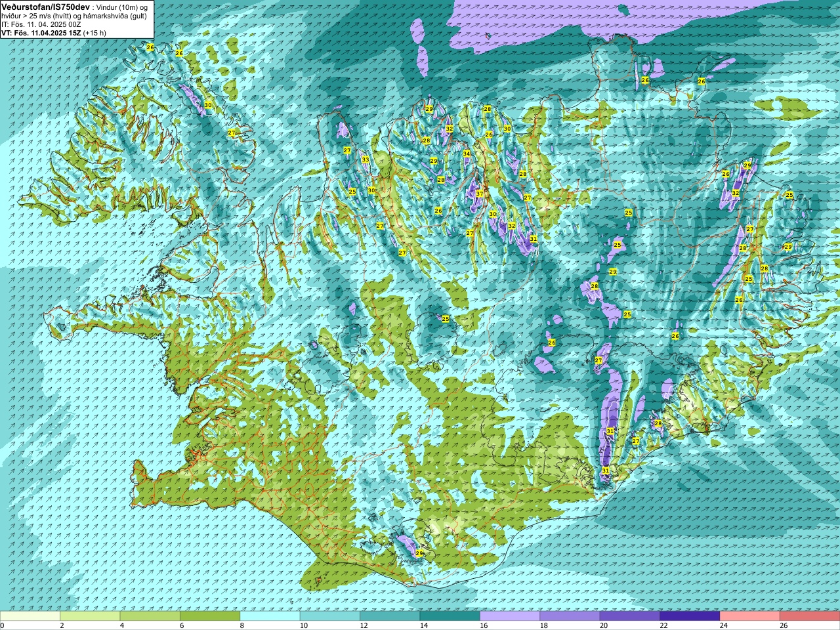The width and height of the screenshot is (840, 630).
Task: Click the yellow gust label 34
Action: 467,154
